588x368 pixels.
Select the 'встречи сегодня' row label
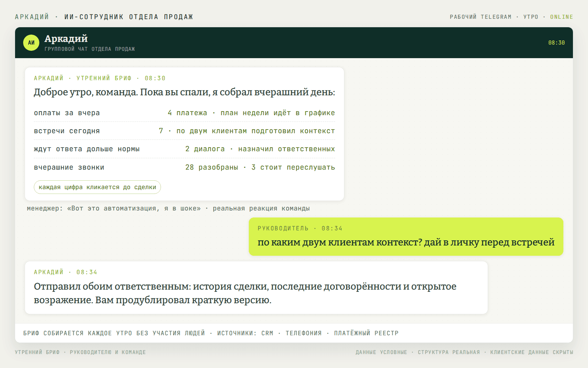pos(67,131)
